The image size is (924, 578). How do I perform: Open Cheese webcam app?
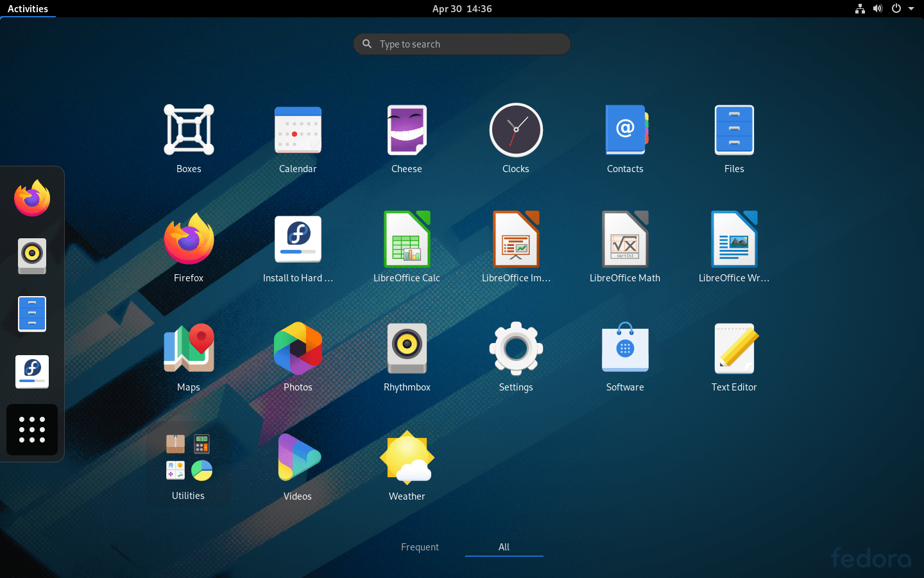click(407, 130)
